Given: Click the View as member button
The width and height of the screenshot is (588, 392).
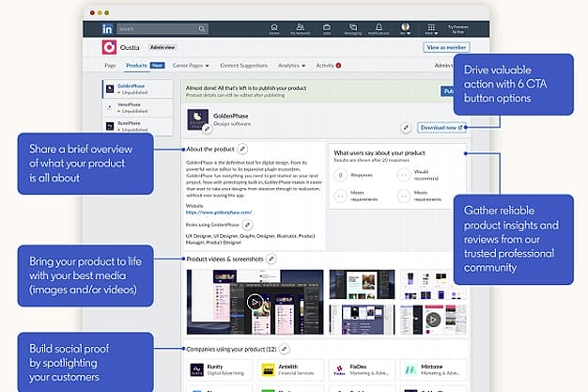Looking at the screenshot, I should [445, 46].
